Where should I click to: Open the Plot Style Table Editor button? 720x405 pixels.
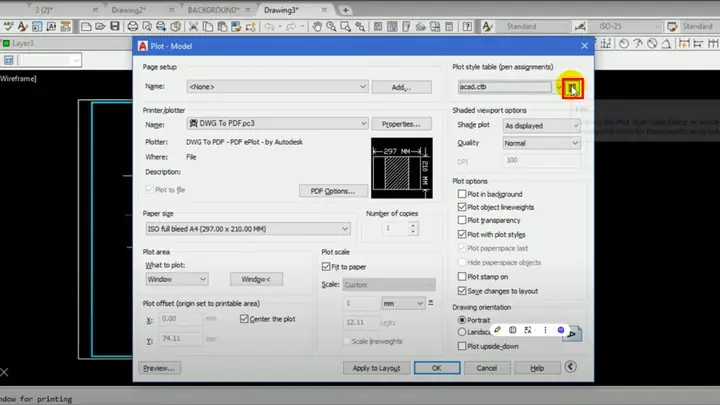[x=572, y=88]
